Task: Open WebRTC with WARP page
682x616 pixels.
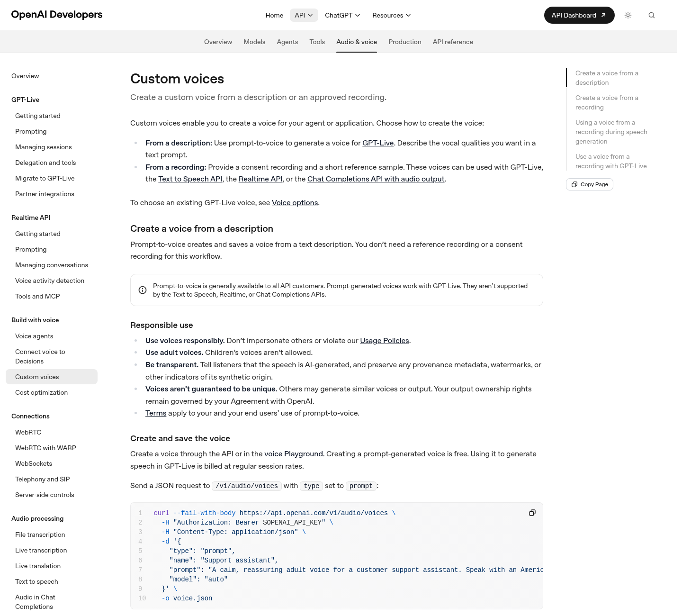Action: coord(45,448)
